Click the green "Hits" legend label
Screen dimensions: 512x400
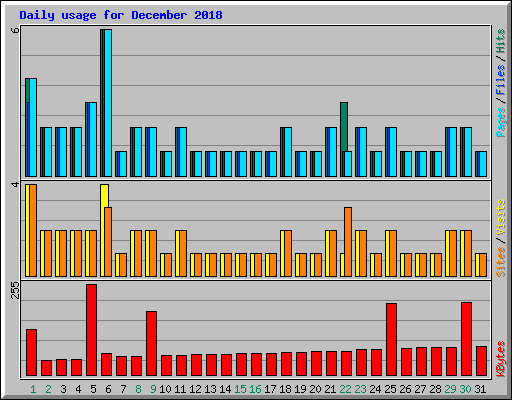tap(501, 41)
